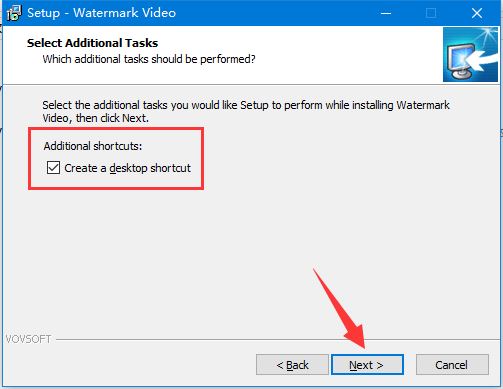Go back with the Back button
This screenshot has height=389, width=503.
tap(292, 365)
